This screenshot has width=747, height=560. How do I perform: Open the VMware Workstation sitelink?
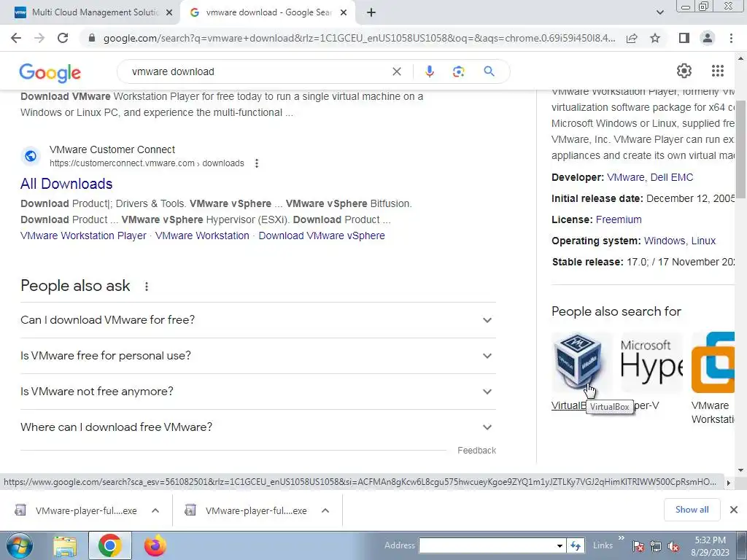pyautogui.click(x=202, y=236)
